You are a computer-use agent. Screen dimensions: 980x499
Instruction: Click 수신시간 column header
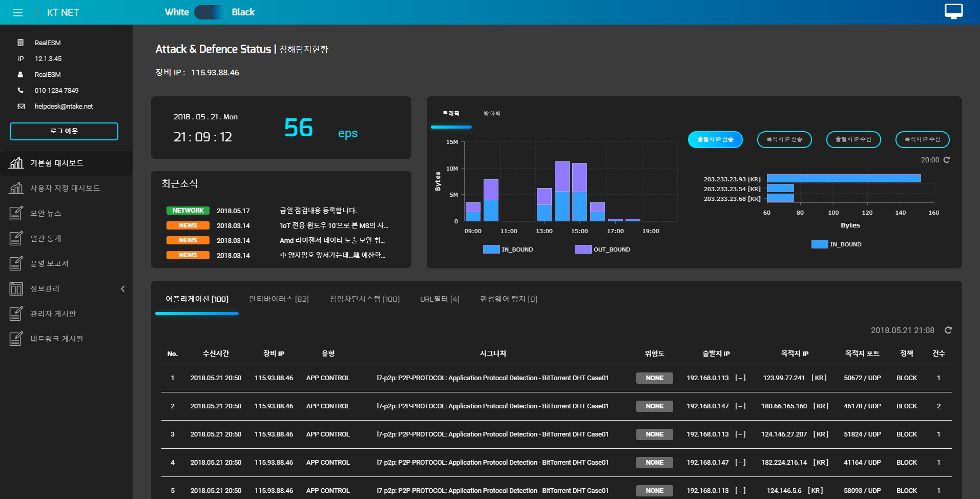pyautogui.click(x=216, y=354)
